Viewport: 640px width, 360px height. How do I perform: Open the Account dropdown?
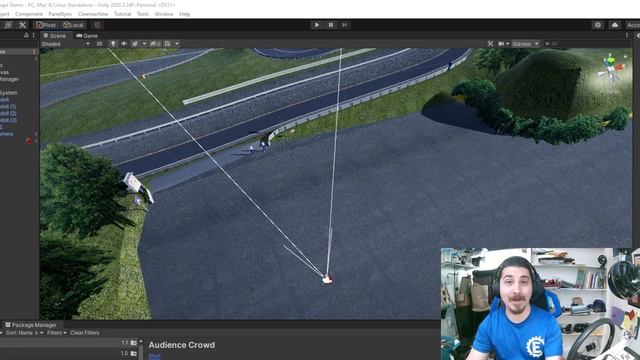pos(633,25)
